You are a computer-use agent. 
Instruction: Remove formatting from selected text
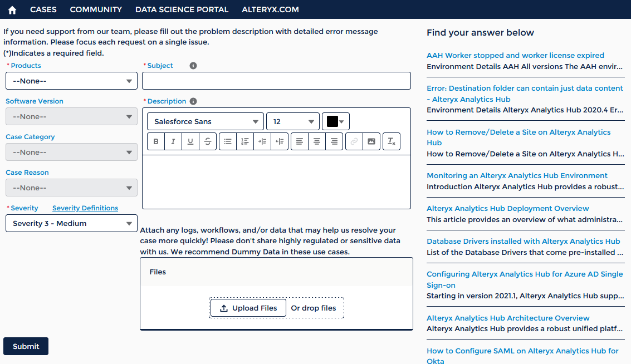[x=392, y=141]
